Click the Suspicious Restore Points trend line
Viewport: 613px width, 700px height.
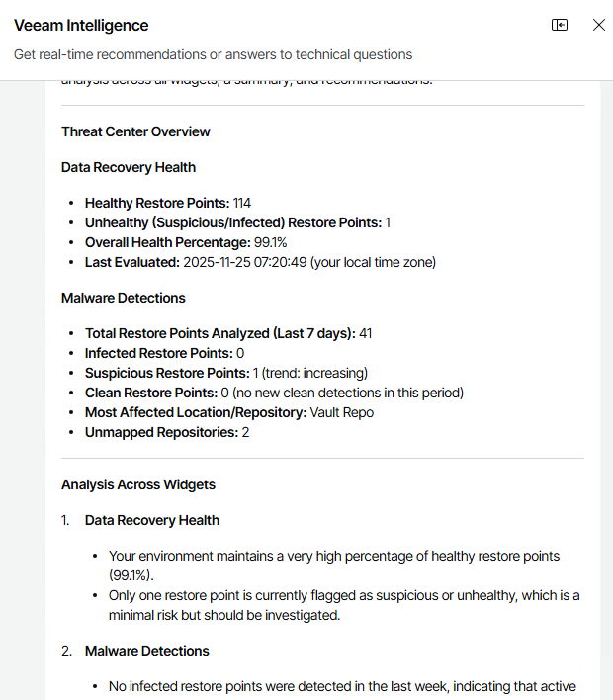click(x=226, y=373)
